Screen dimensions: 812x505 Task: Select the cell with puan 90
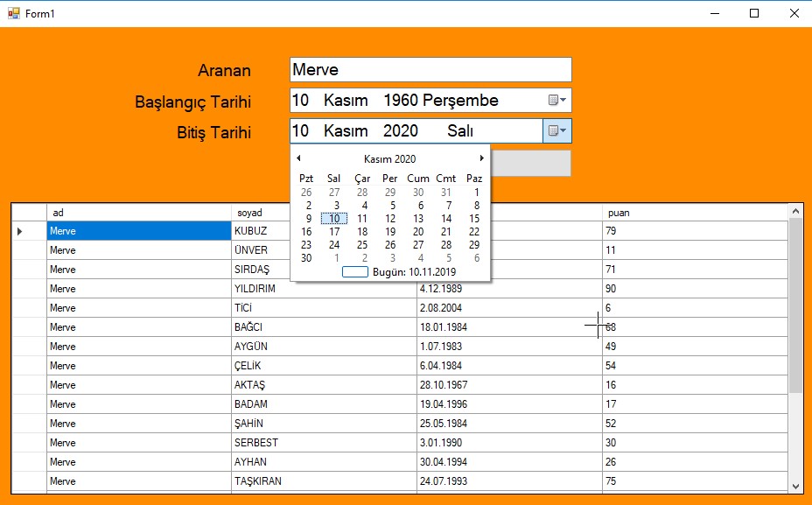pos(696,289)
